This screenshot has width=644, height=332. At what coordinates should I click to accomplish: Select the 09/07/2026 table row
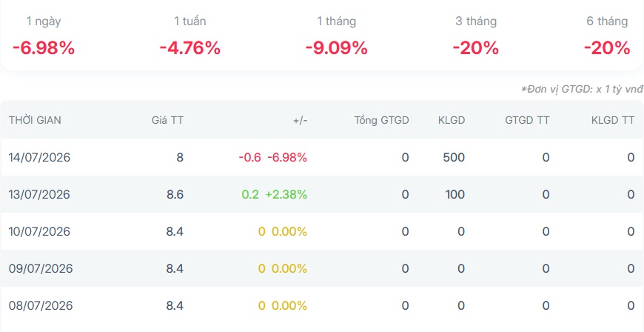pyautogui.click(x=322, y=268)
